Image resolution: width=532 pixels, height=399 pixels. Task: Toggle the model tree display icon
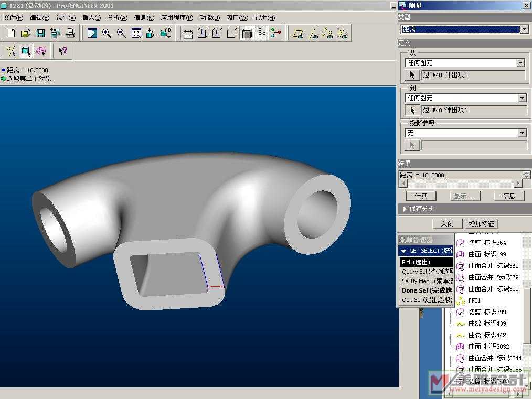pos(262,34)
